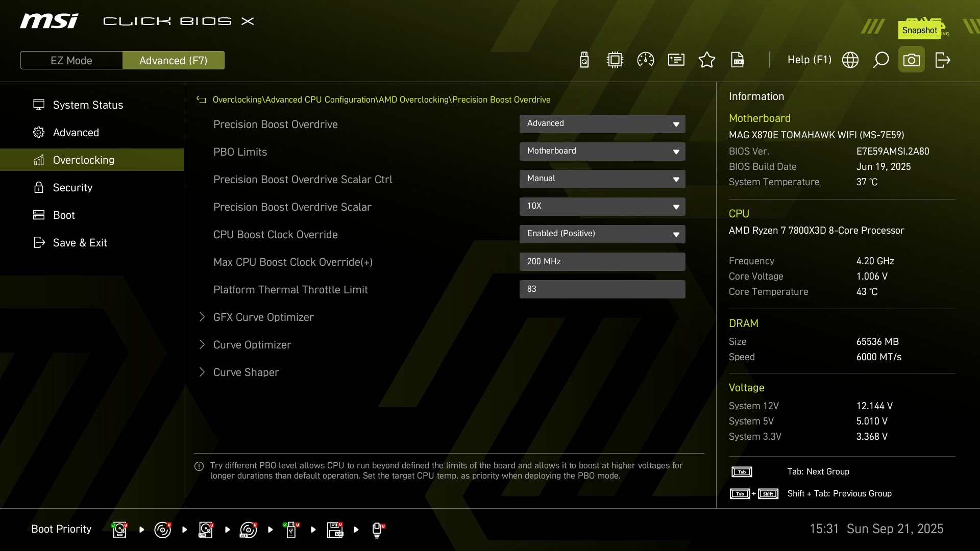The image size is (980, 551).
Task: Expand the Curve Optimizer submenu
Action: pos(252,345)
